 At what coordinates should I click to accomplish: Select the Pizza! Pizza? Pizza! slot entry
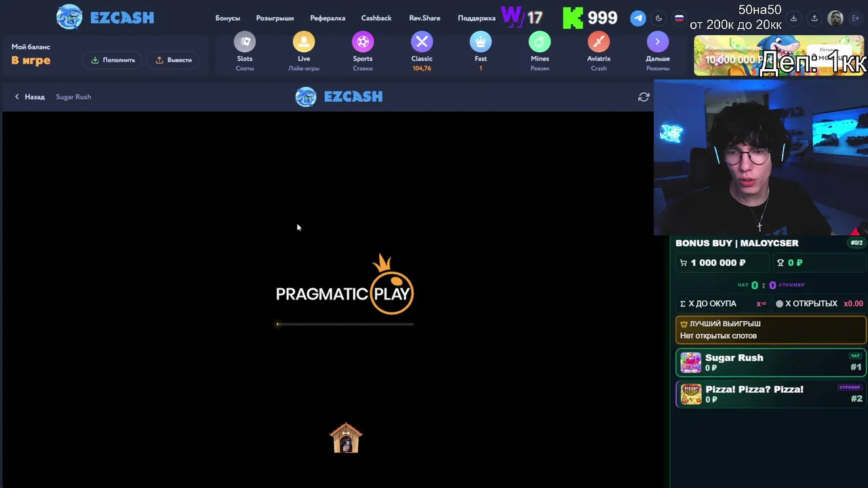(770, 394)
